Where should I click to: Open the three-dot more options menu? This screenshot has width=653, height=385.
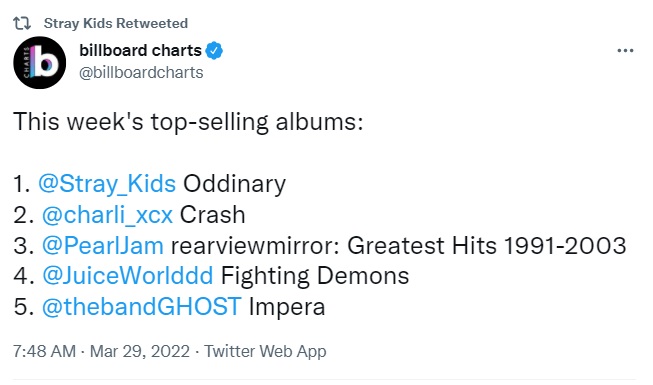625,51
